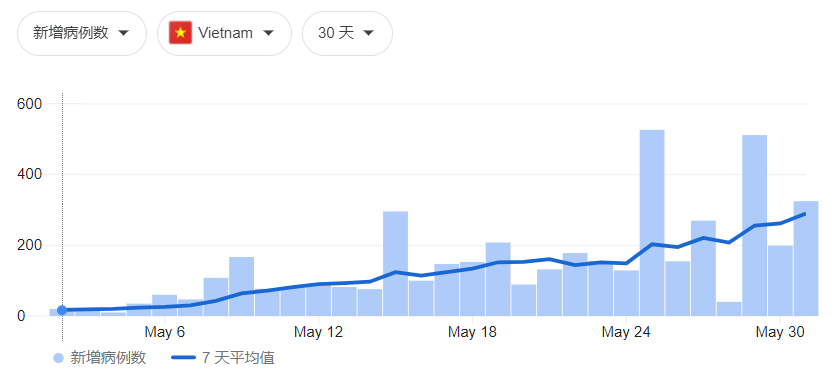Click the May 12 axis label
Screen dimensions: 840x375
coord(318,333)
